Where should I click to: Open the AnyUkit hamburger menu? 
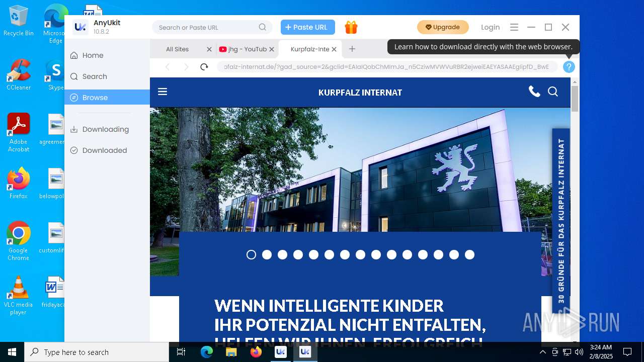click(514, 27)
